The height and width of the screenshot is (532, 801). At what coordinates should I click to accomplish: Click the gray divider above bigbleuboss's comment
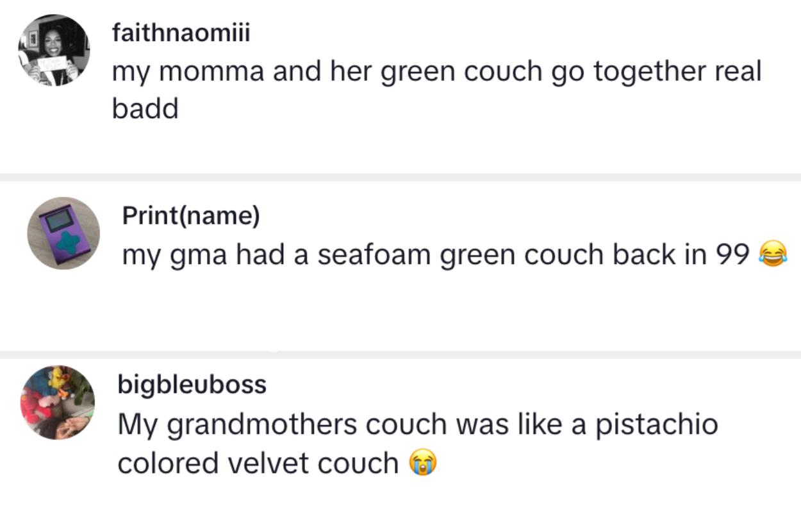coord(400,353)
